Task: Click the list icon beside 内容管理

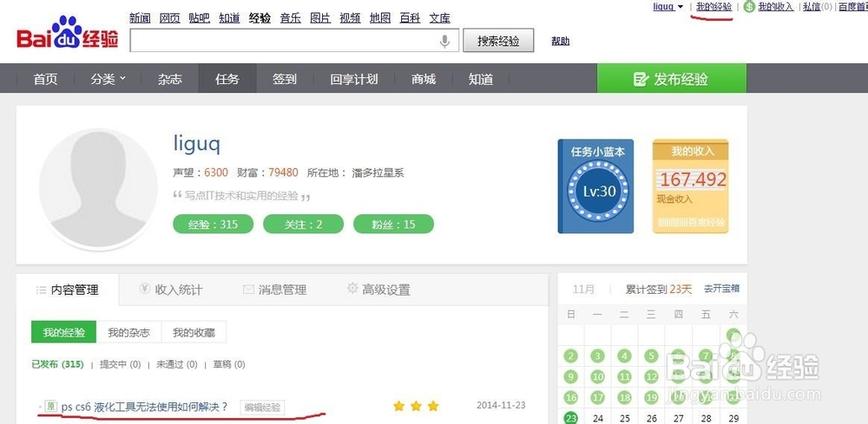Action: (41, 290)
